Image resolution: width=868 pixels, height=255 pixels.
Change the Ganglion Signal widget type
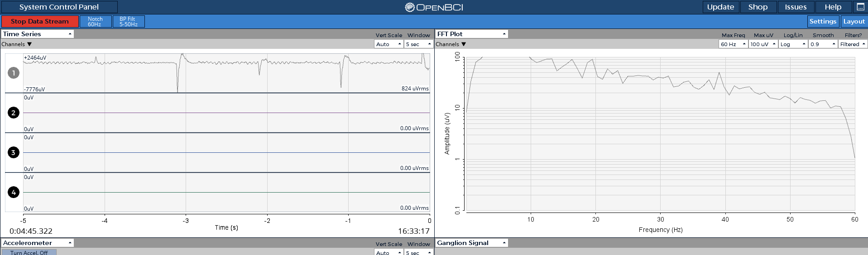tap(471, 243)
